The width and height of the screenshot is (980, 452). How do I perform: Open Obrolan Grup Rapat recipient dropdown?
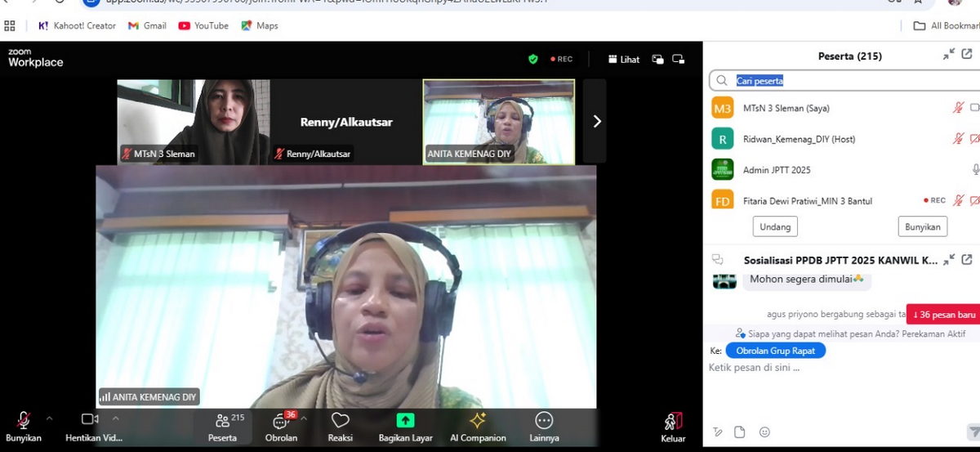pyautogui.click(x=775, y=351)
